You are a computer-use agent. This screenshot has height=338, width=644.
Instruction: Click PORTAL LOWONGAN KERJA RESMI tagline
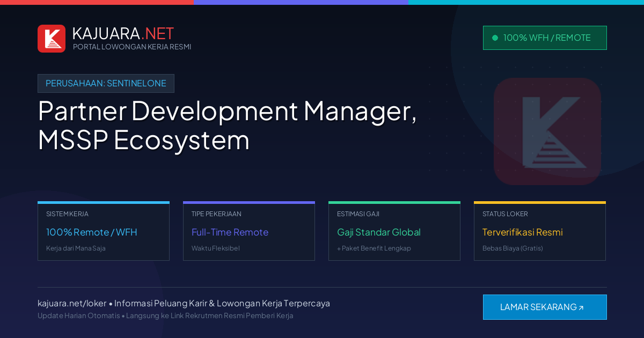[x=132, y=47]
